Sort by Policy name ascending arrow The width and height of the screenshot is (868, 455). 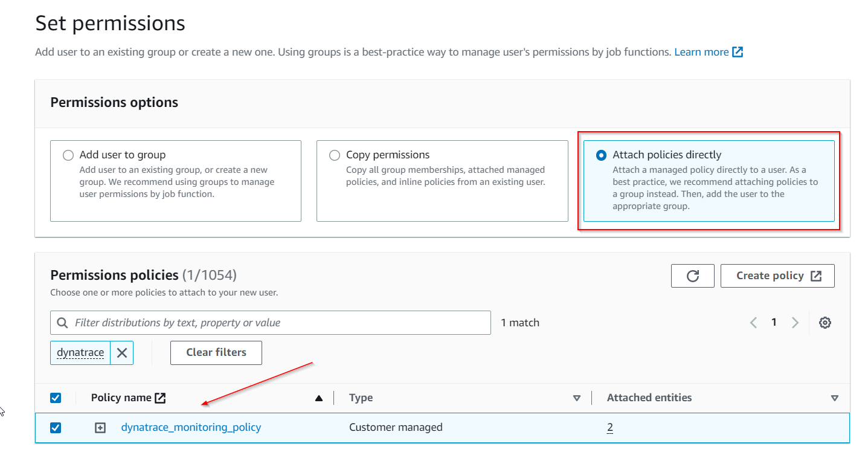[x=319, y=398]
